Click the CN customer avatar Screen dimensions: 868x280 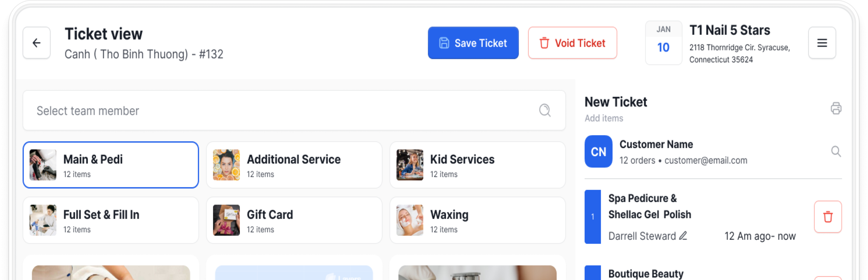coord(598,151)
